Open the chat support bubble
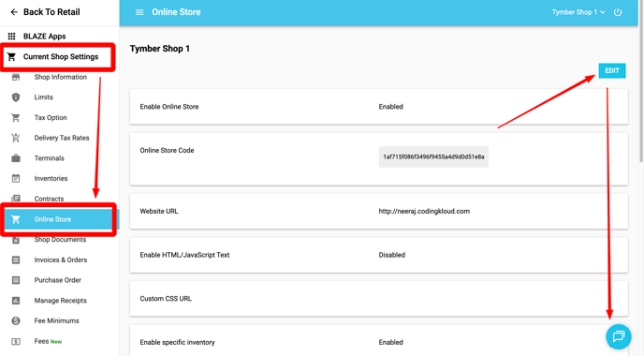 [x=618, y=336]
